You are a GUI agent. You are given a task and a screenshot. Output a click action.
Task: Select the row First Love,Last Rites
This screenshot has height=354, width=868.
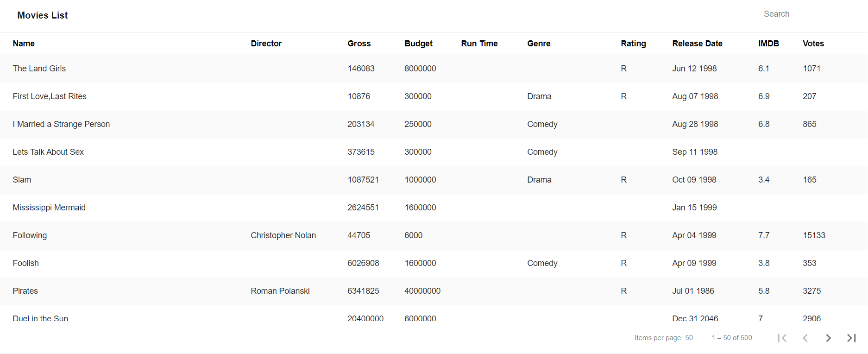click(434, 96)
